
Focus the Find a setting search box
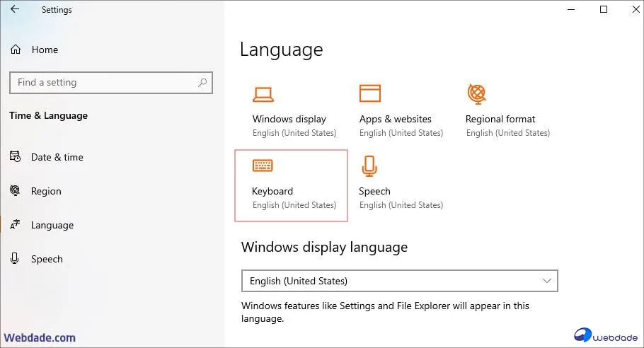(x=103, y=83)
